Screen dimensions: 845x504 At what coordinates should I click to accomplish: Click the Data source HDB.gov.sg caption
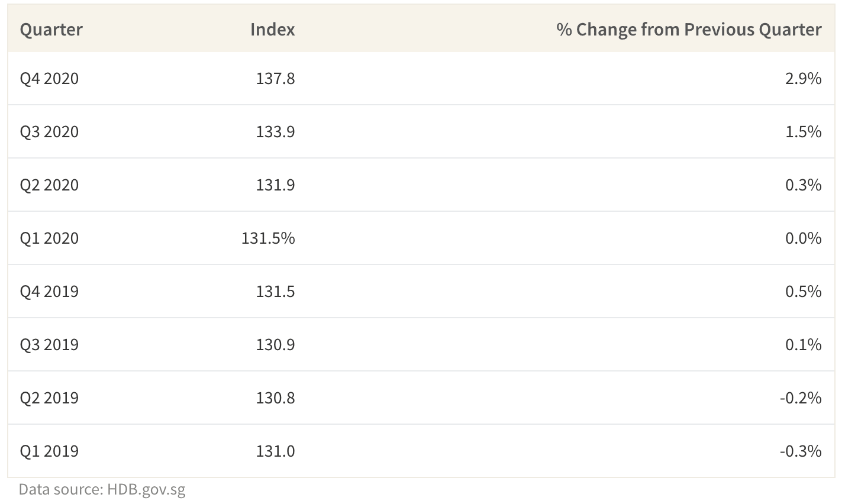[102, 490]
